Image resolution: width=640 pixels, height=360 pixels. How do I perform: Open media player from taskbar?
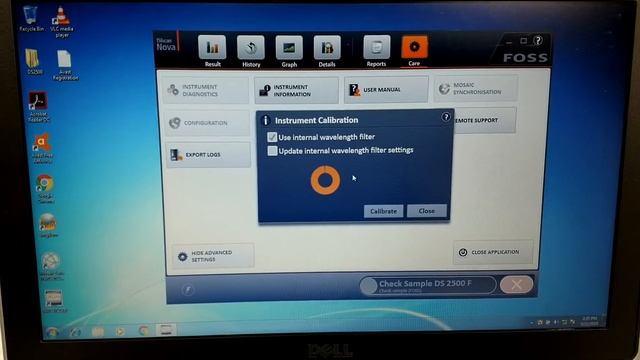[120, 331]
